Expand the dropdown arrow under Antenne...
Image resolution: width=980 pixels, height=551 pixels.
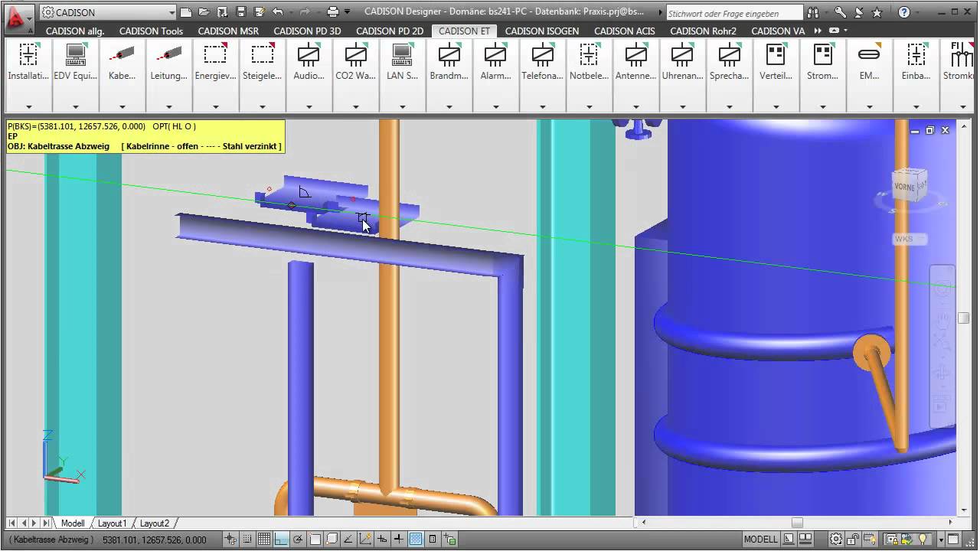(635, 106)
